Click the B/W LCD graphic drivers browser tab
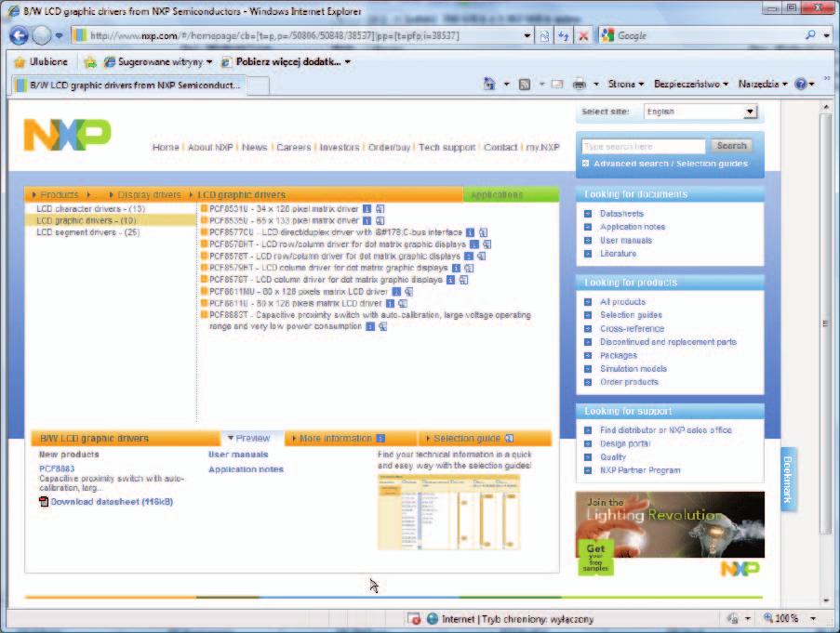Viewport: 840px width, 633px height. pos(129,86)
